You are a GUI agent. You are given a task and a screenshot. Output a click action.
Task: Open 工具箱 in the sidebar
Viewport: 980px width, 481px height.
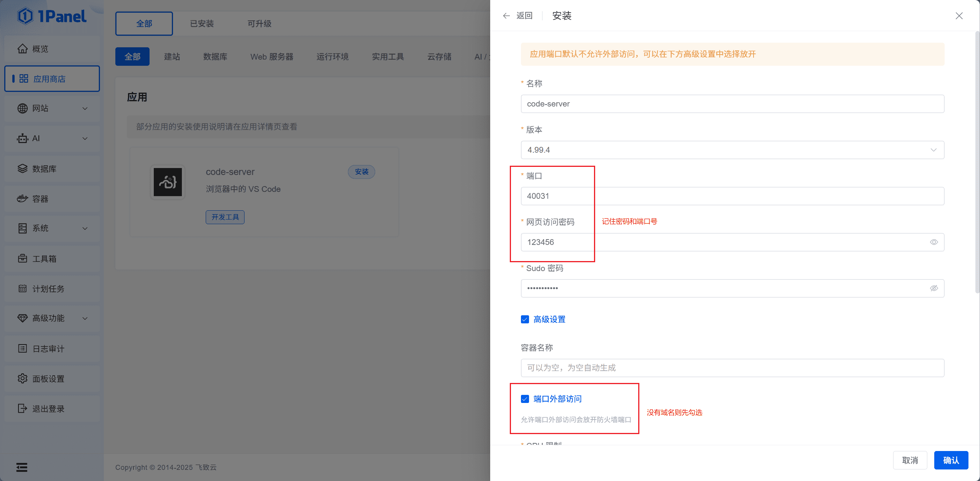coord(52,258)
